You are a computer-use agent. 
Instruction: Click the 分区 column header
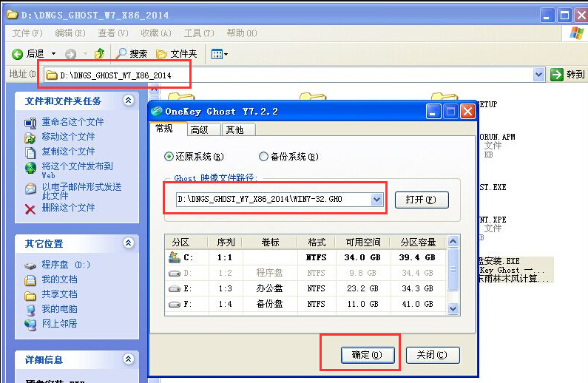186,243
